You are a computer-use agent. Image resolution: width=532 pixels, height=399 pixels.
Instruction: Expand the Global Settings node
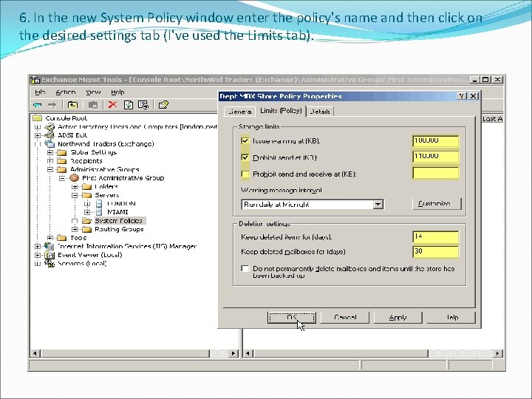pyautogui.click(x=50, y=152)
